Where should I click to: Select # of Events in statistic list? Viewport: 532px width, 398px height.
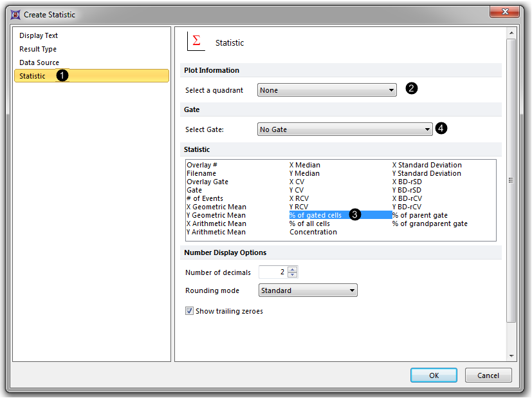[205, 198]
